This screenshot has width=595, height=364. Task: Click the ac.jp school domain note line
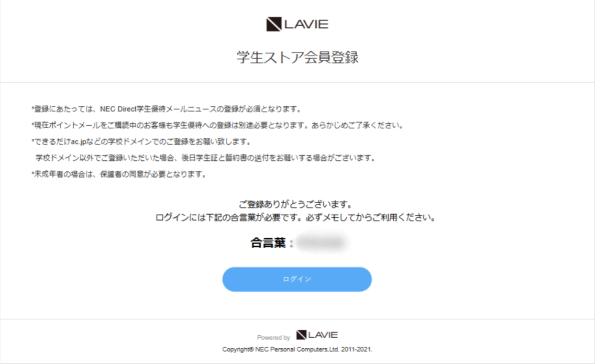click(x=142, y=141)
